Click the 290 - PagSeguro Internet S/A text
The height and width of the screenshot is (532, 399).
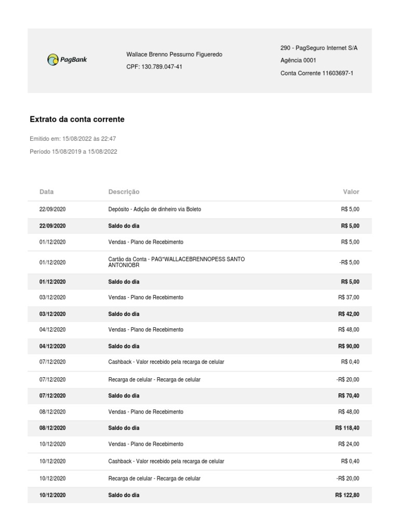click(318, 48)
